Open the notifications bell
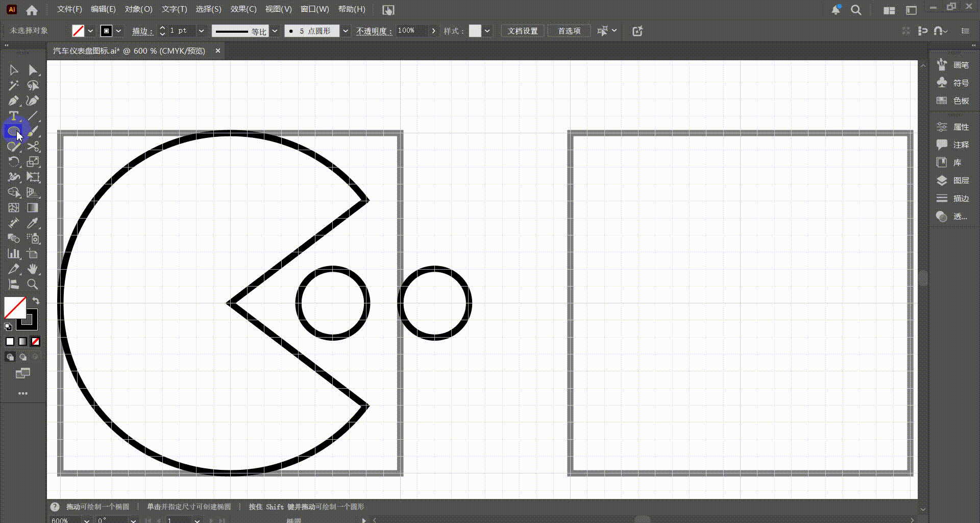980x523 pixels. tap(836, 10)
